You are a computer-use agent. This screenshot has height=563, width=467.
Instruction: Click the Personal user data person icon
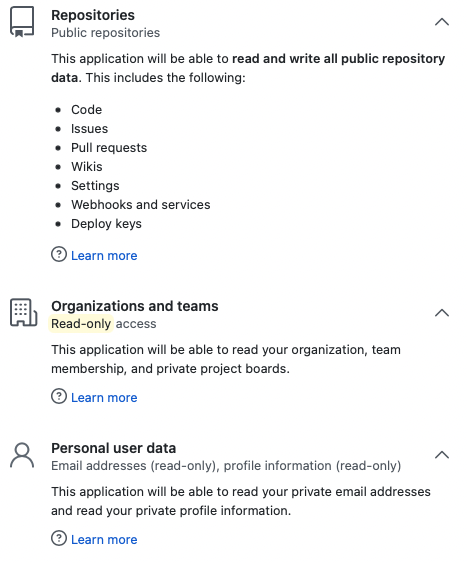[22, 455]
